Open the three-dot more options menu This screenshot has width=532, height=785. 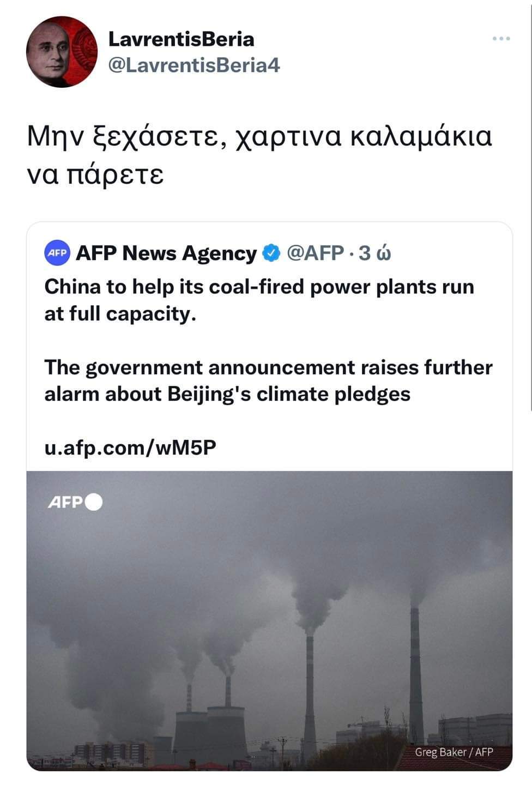[501, 39]
